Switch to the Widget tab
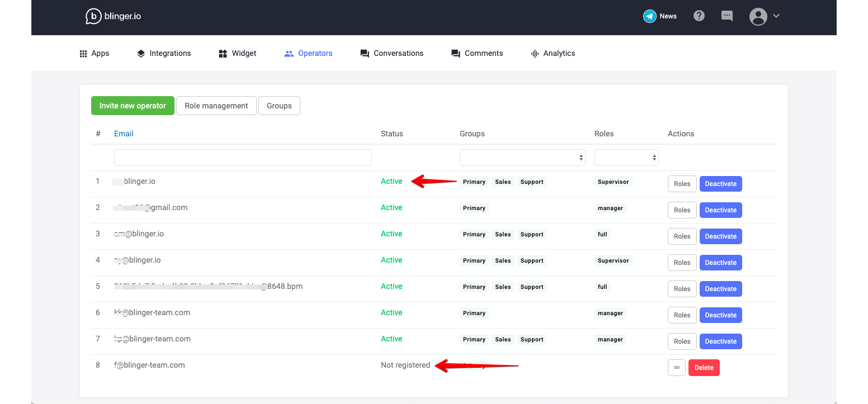 point(237,53)
